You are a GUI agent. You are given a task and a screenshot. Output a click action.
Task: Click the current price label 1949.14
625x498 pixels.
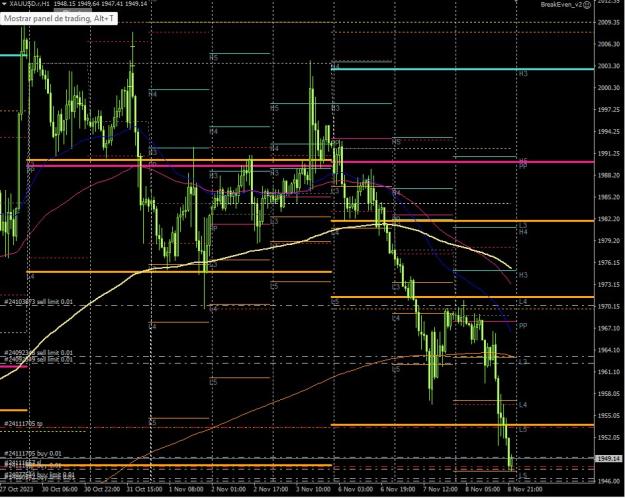609,459
